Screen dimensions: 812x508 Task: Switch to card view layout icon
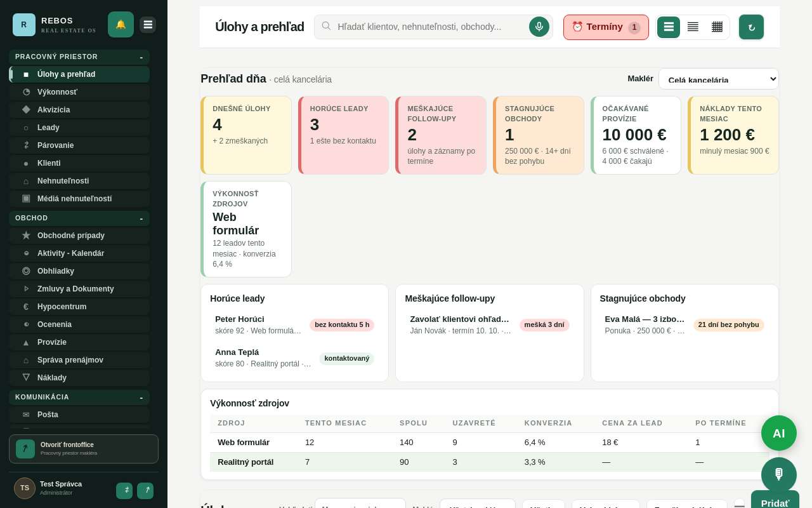pyautogui.click(x=669, y=27)
